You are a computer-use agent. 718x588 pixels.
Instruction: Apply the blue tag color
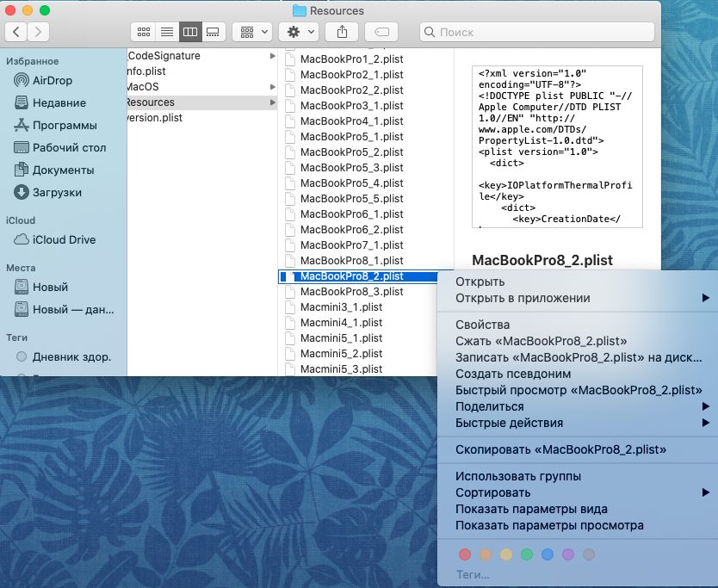[x=548, y=554]
